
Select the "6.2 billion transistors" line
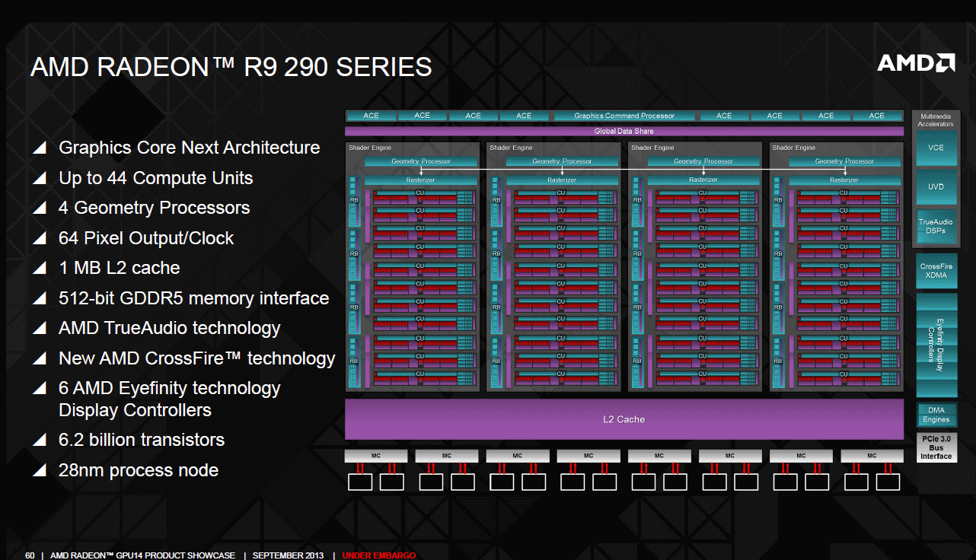pyautogui.click(x=142, y=440)
